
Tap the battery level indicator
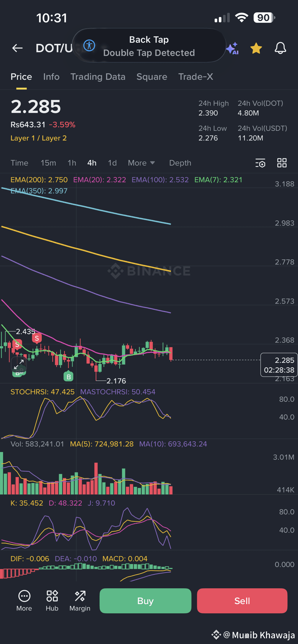pos(264,18)
